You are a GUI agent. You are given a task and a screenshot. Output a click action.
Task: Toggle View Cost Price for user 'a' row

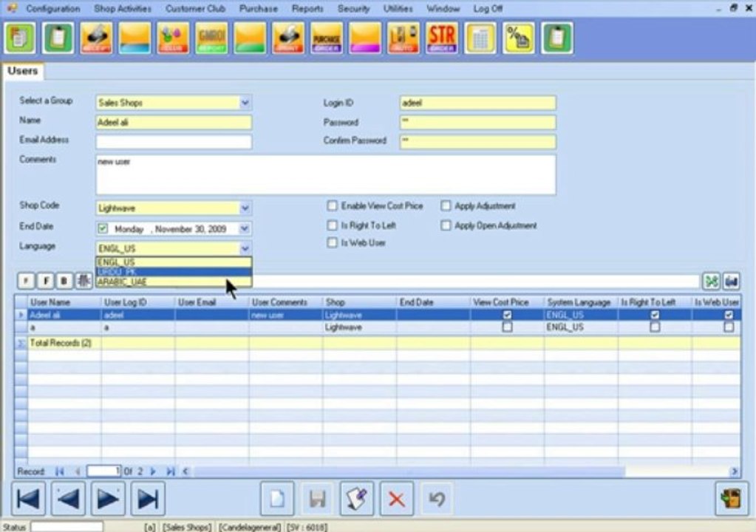(x=507, y=327)
